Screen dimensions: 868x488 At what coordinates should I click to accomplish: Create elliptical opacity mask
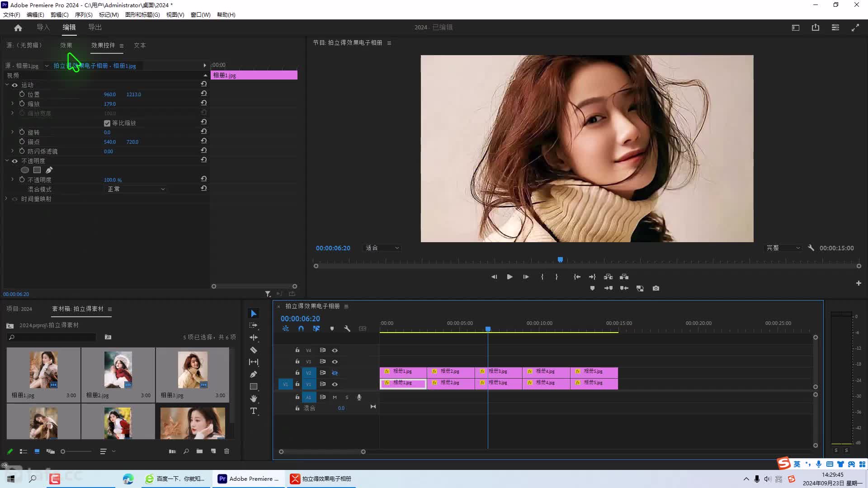click(25, 170)
